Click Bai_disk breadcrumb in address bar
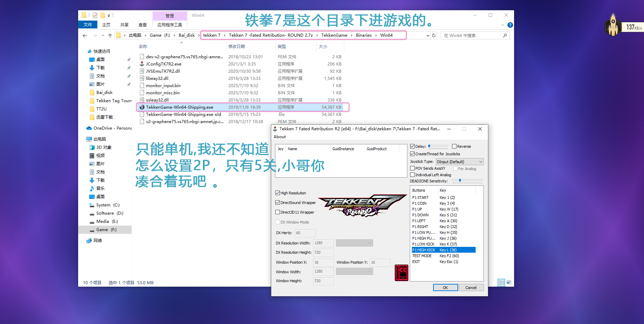 pos(187,35)
